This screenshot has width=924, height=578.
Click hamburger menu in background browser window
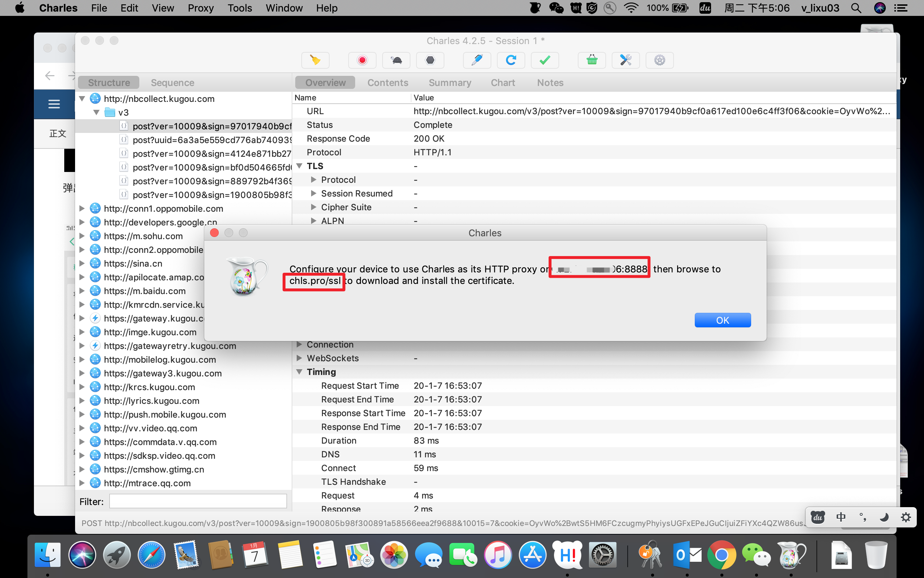pos(54,104)
